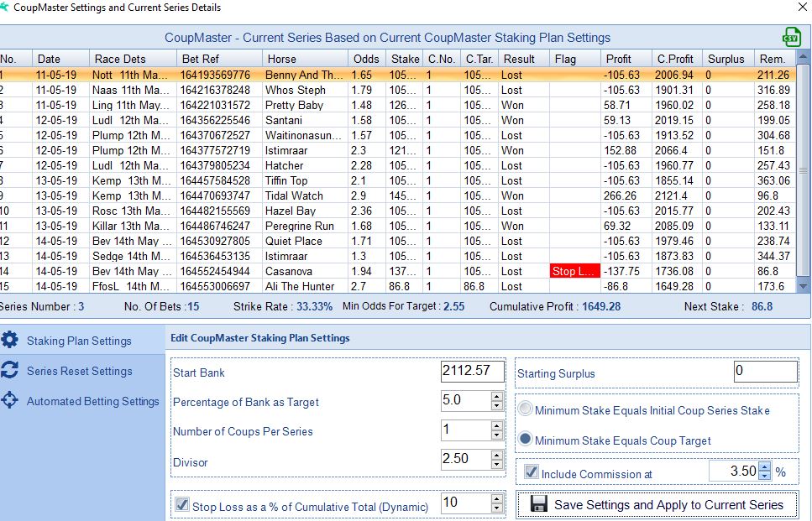Toggle Stop Loss as % of Cumulative Total checkbox

[x=181, y=504]
